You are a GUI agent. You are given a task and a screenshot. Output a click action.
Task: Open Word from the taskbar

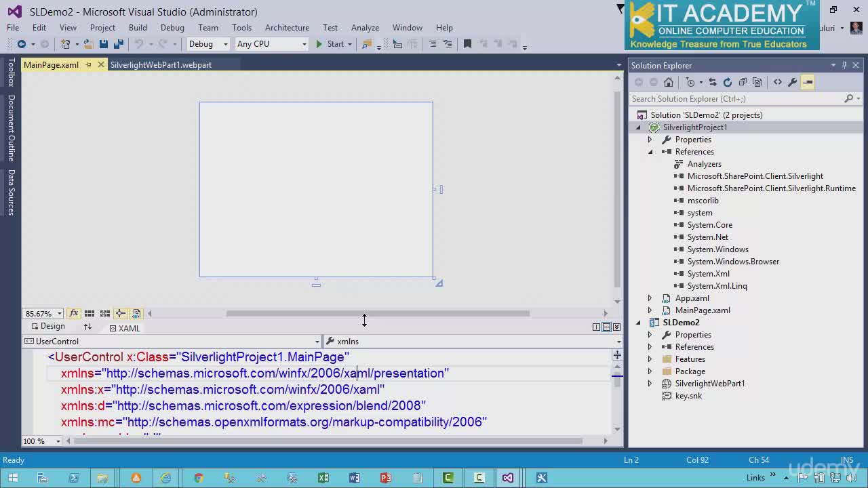[x=355, y=478]
